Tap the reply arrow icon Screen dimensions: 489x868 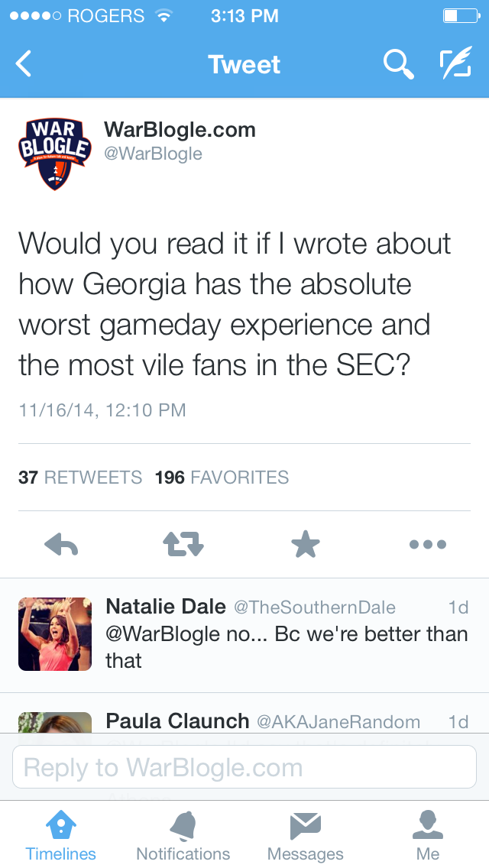click(x=62, y=544)
